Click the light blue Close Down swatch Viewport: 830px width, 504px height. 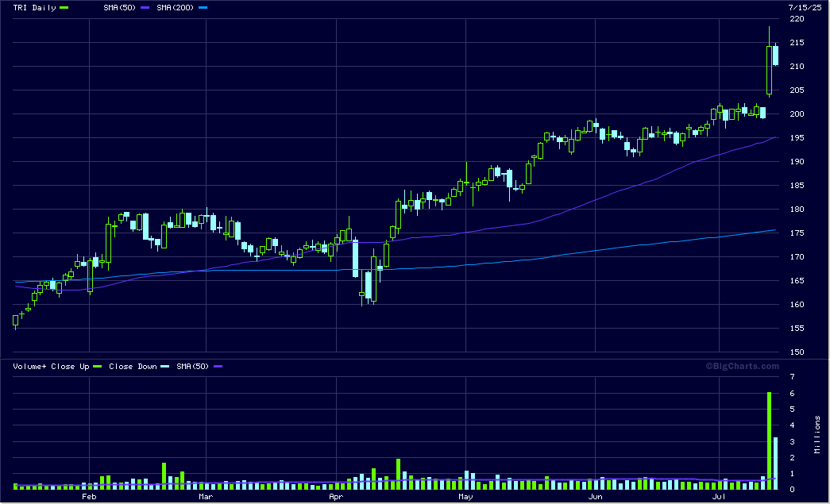(x=164, y=367)
